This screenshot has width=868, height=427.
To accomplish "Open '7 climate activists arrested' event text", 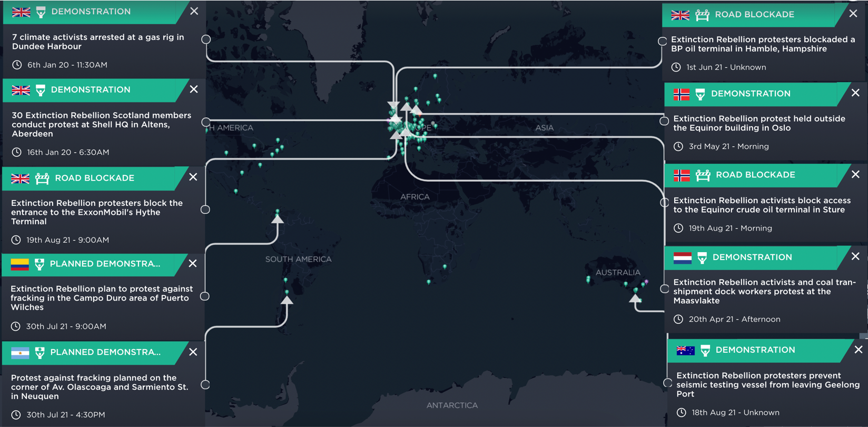I will coord(98,42).
